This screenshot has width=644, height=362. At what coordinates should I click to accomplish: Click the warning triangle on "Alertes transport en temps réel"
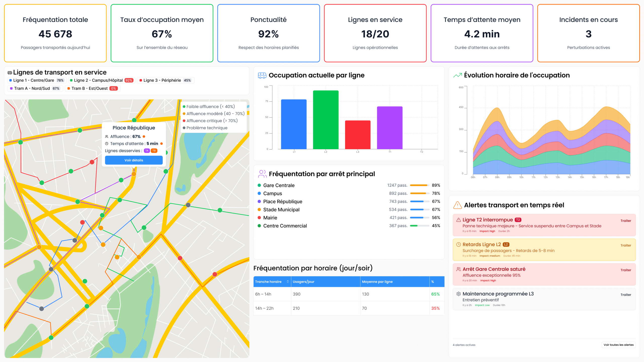[x=457, y=205]
